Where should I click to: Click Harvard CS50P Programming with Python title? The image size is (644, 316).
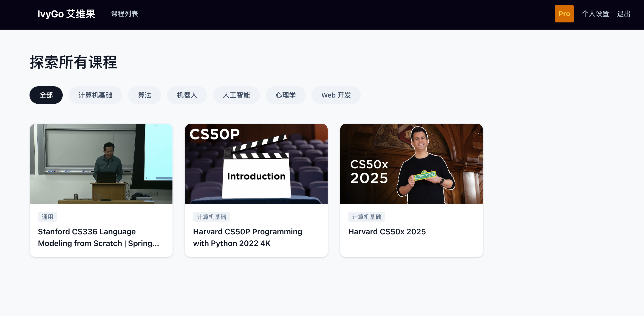pos(247,237)
